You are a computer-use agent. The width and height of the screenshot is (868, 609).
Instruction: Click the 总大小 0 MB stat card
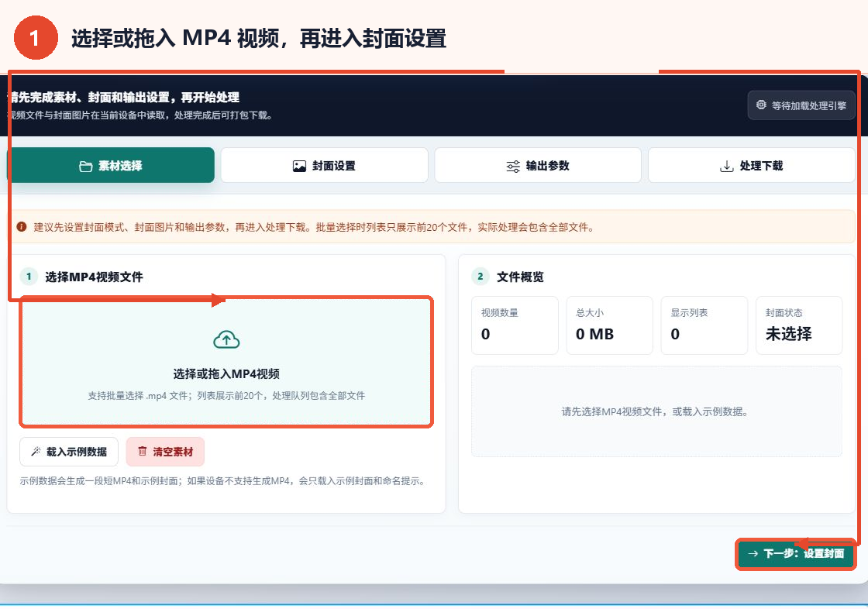(609, 325)
